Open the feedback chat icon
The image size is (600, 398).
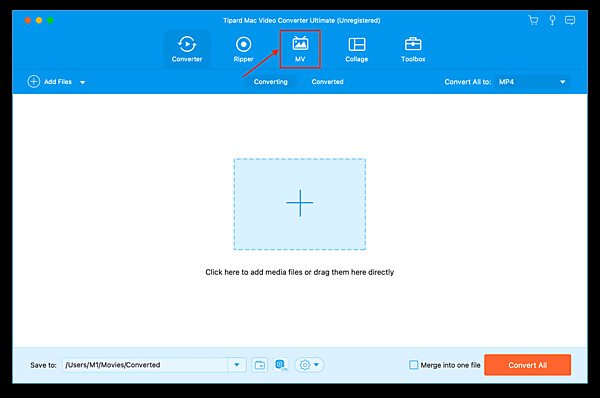570,20
